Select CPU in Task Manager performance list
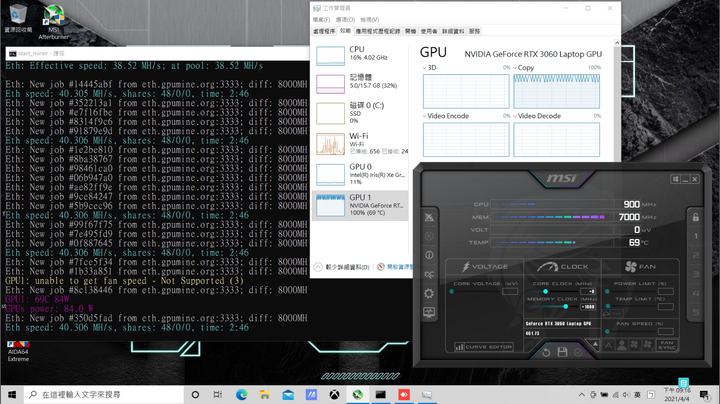720x404 pixels. [x=360, y=55]
